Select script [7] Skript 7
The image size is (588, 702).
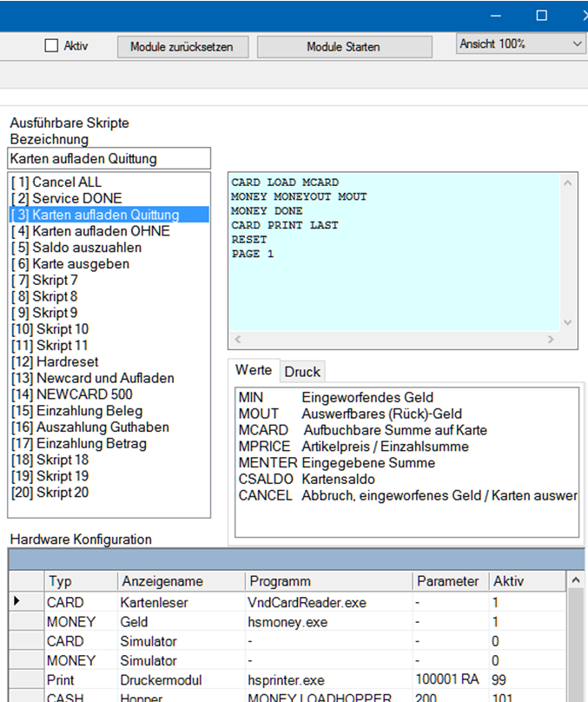click(x=109, y=281)
